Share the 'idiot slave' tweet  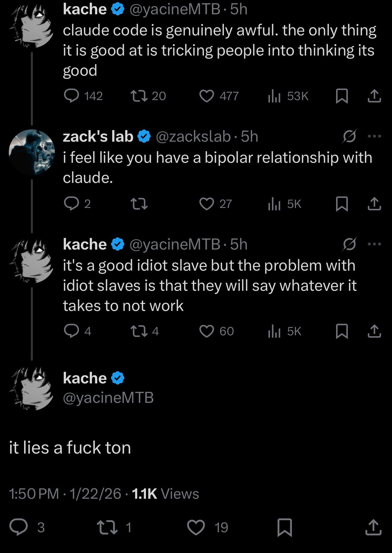374,331
